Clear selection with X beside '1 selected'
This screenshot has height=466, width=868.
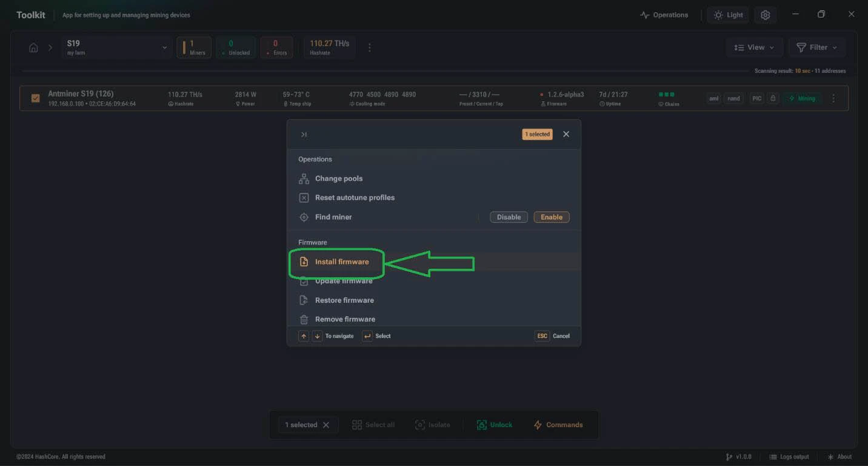point(326,425)
